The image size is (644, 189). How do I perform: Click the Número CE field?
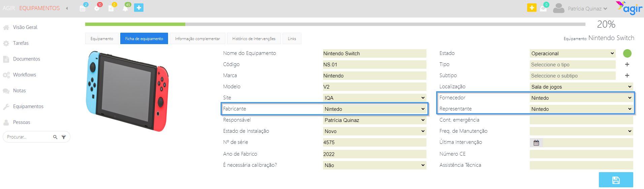click(581, 154)
